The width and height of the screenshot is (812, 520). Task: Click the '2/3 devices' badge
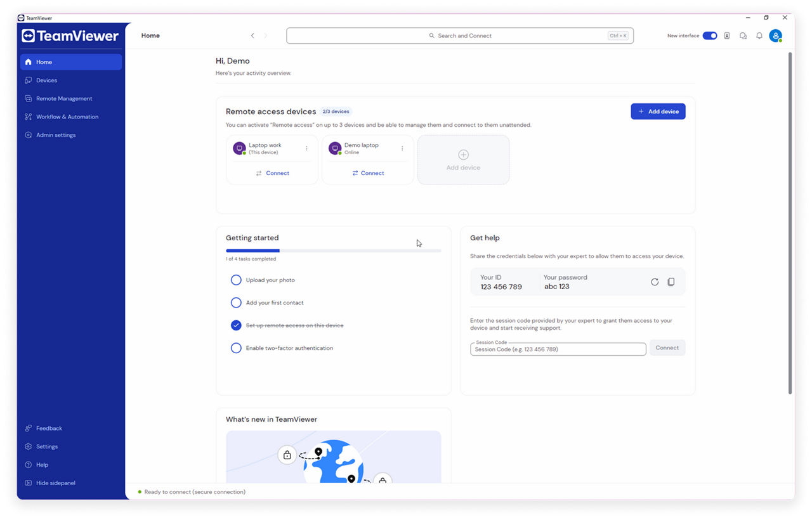[336, 112]
